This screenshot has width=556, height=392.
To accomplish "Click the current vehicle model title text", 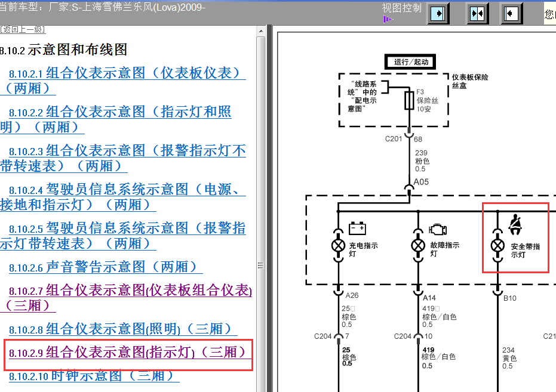I will coord(103,7).
